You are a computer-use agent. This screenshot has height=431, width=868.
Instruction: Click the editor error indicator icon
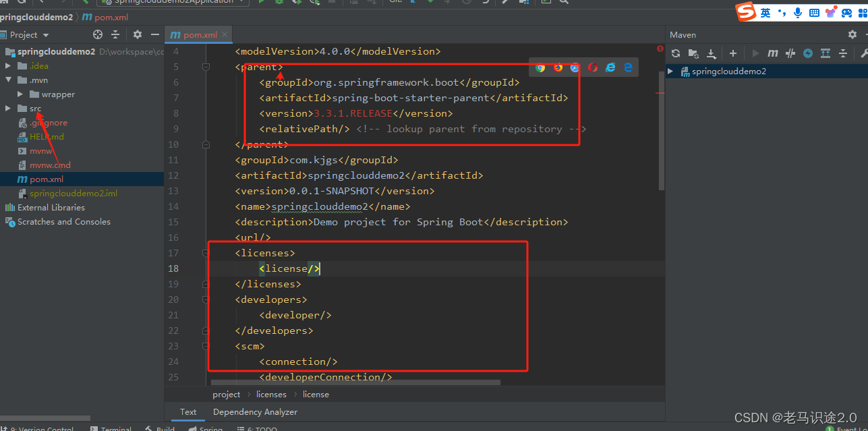click(660, 49)
